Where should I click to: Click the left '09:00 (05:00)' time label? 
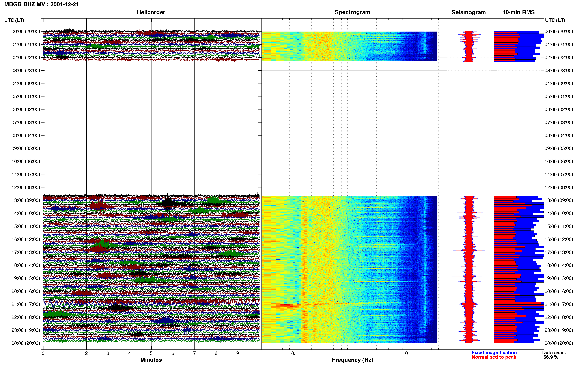pyautogui.click(x=26, y=148)
